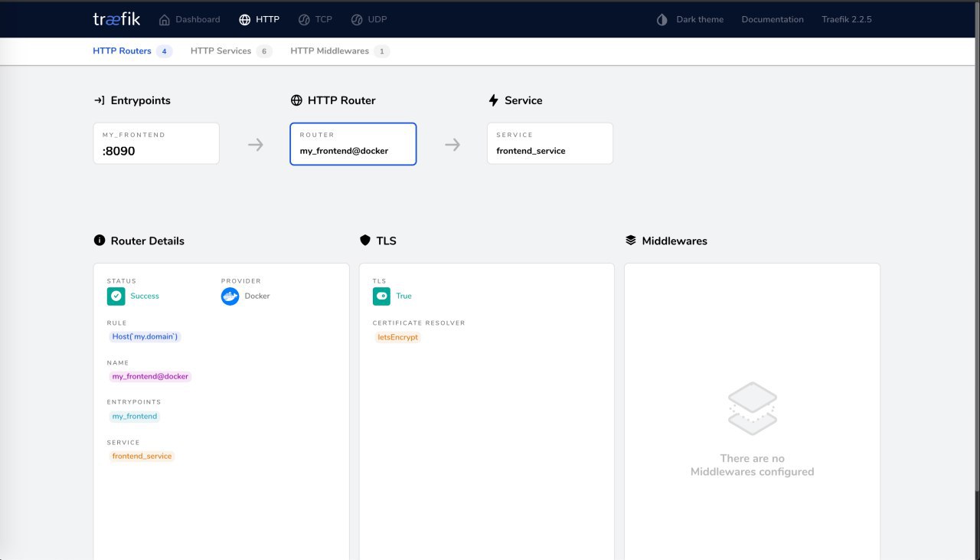
Task: Click the Host(`my.domain`) rule tag
Action: point(145,336)
